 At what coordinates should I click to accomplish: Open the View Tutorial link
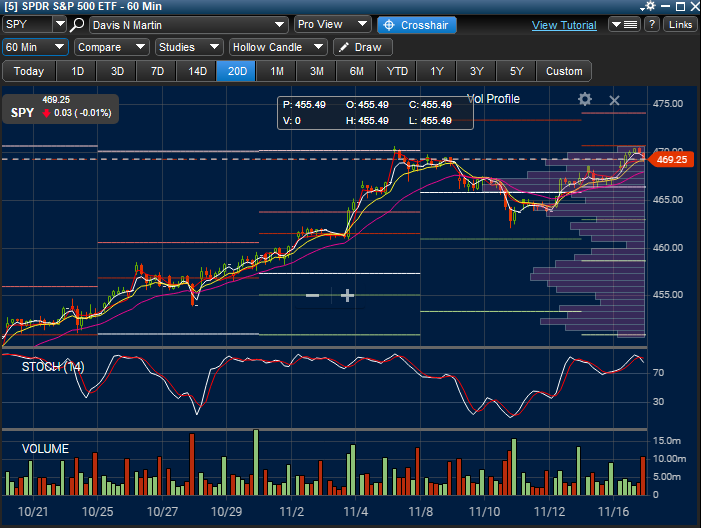[564, 25]
